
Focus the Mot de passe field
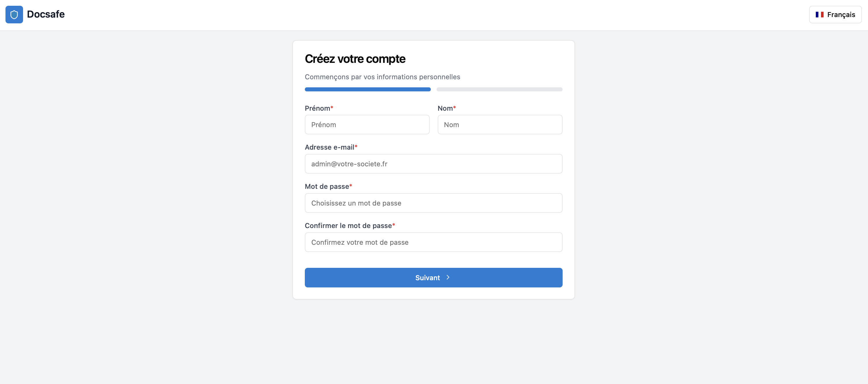[433, 203]
